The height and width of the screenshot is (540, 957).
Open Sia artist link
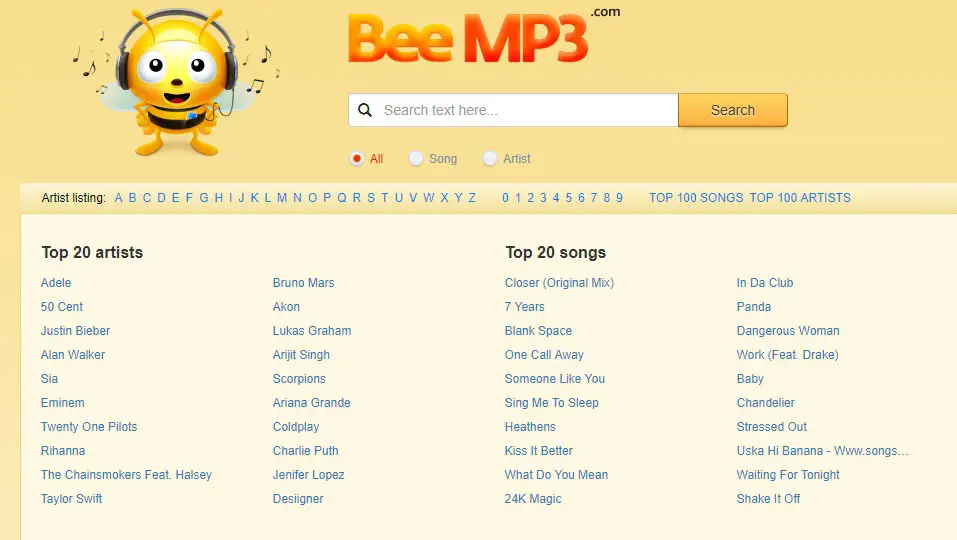(x=49, y=378)
